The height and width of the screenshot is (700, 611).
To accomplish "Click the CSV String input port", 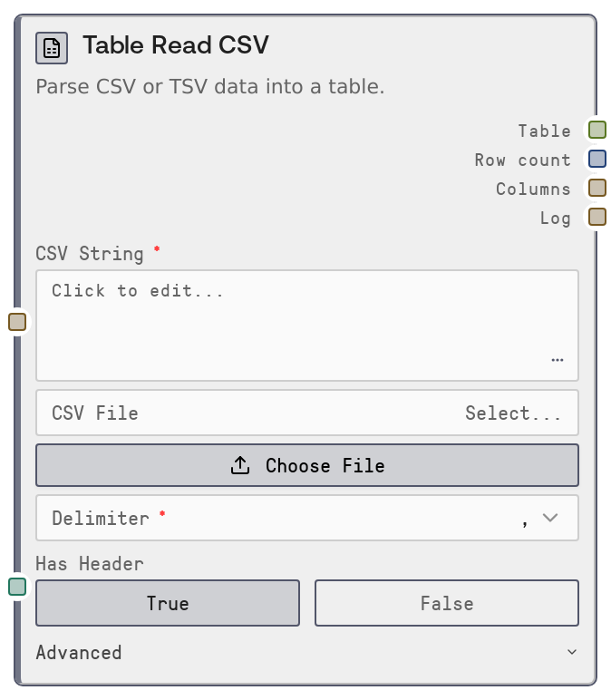I will pos(17,322).
